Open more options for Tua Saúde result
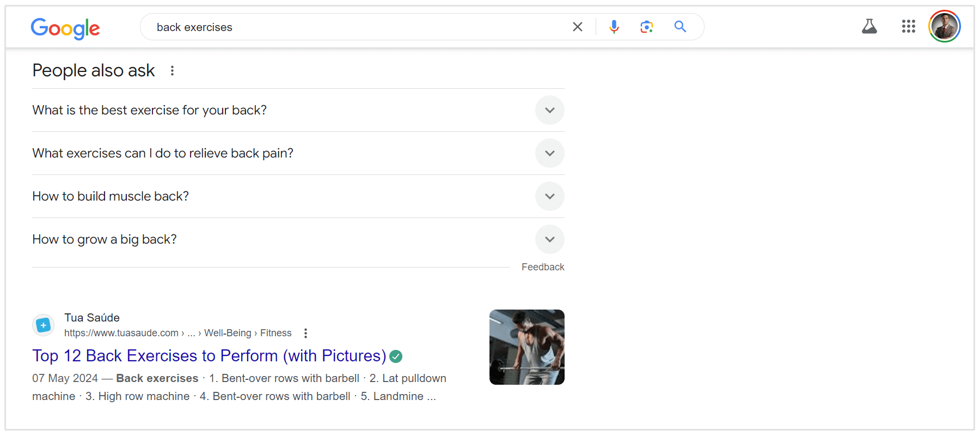The width and height of the screenshot is (980, 436). (305, 333)
